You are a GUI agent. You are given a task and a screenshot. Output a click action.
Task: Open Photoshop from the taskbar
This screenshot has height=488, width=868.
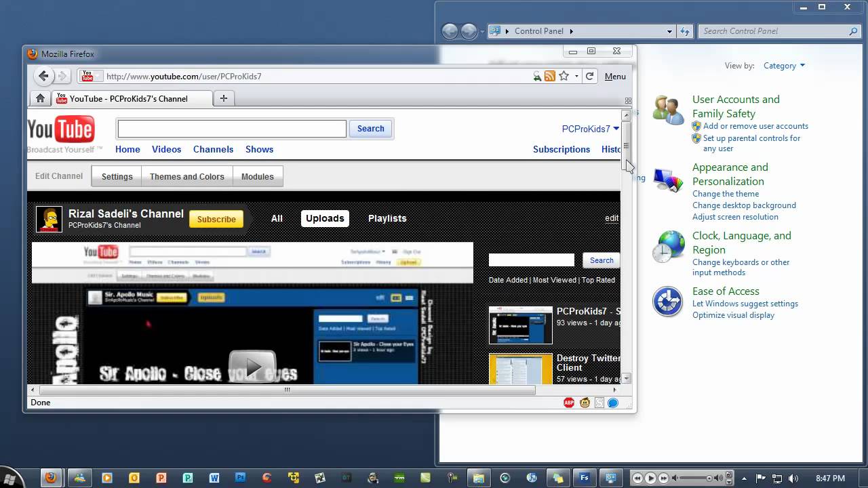240,478
